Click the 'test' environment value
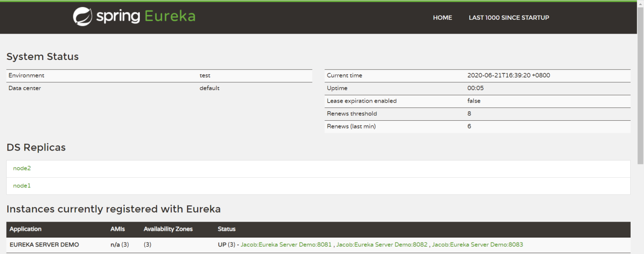This screenshot has height=254, width=644. 205,75
